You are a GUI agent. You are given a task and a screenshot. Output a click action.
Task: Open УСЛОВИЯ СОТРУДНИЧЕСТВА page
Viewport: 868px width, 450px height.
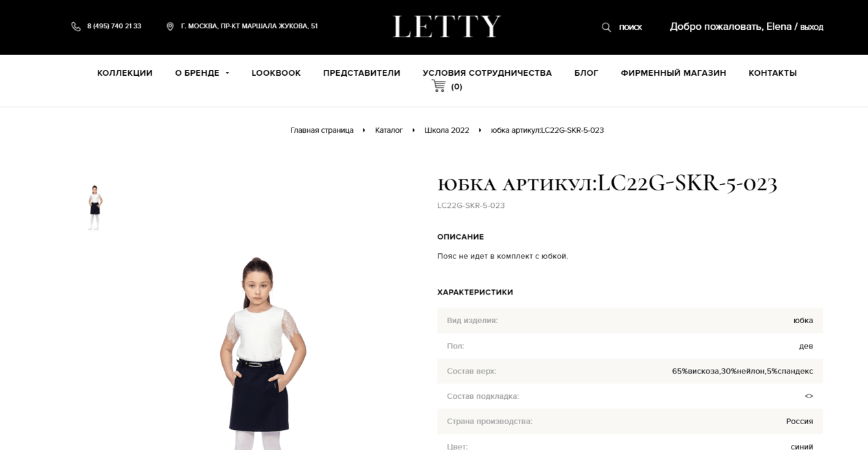coord(487,73)
